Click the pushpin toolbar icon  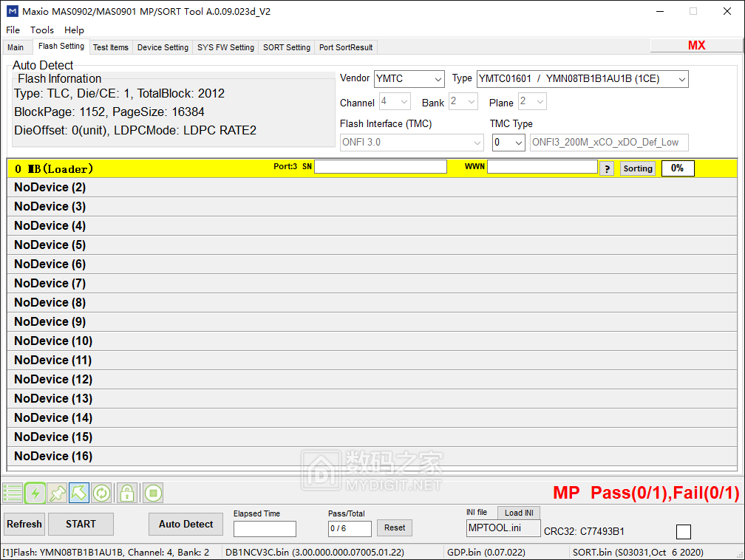click(58, 493)
